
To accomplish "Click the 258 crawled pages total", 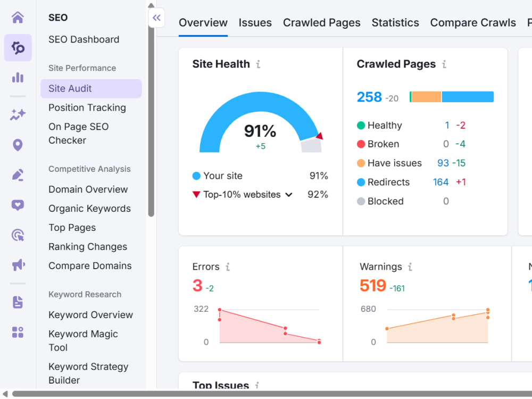I will (370, 97).
